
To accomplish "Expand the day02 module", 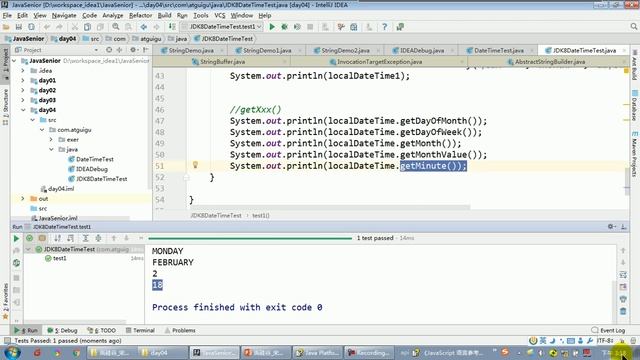I will [23, 90].
